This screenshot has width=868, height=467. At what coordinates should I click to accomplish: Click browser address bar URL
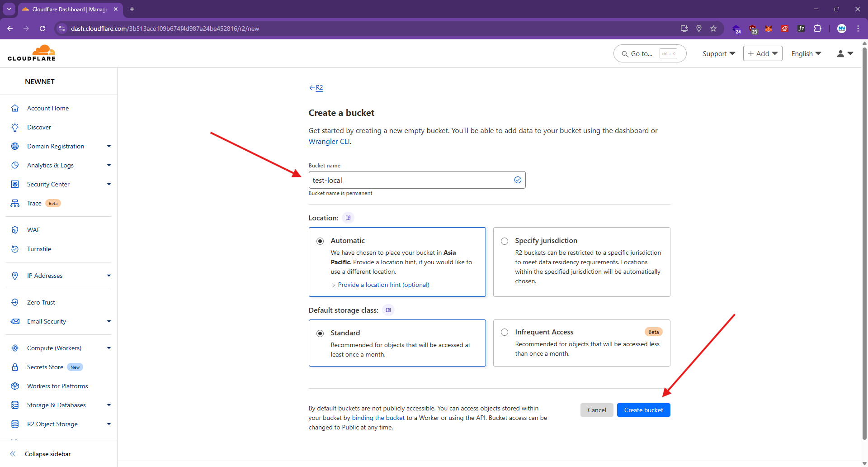tap(165, 29)
